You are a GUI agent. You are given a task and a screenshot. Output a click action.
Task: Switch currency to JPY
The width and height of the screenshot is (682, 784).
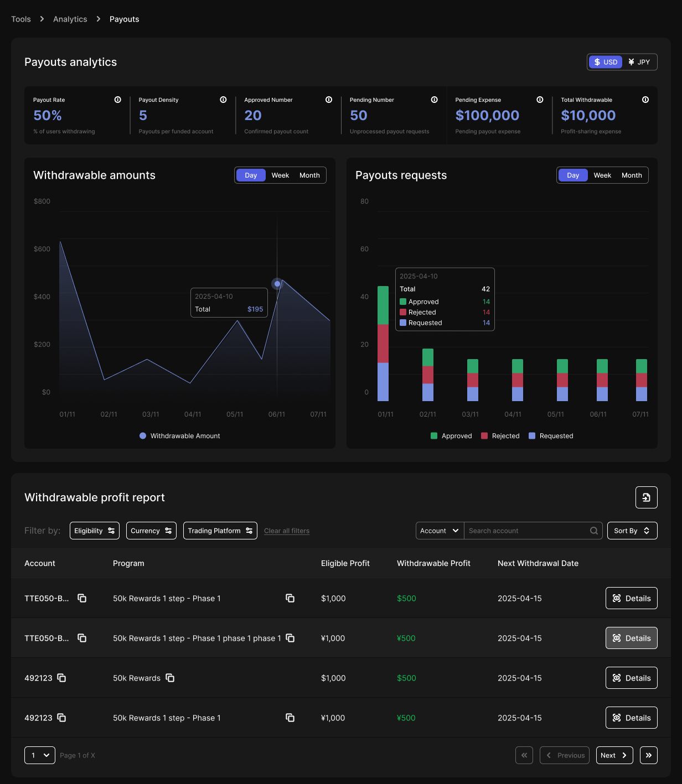click(639, 62)
